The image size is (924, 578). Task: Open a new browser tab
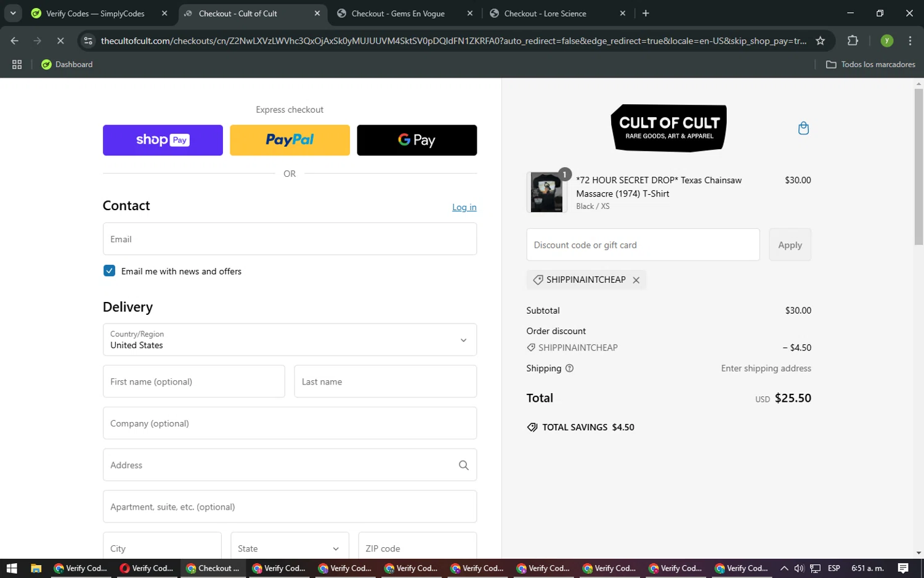coord(646,13)
